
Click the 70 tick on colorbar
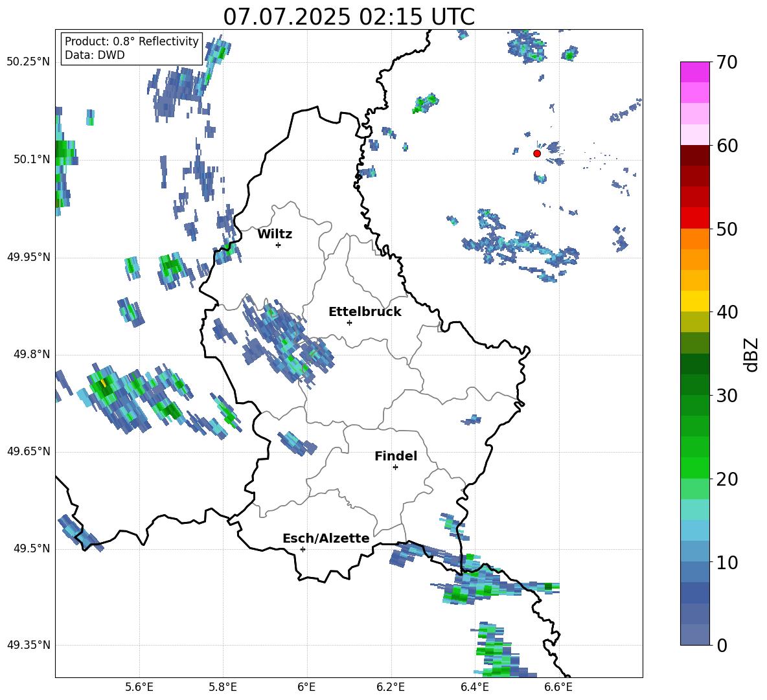coord(727,63)
